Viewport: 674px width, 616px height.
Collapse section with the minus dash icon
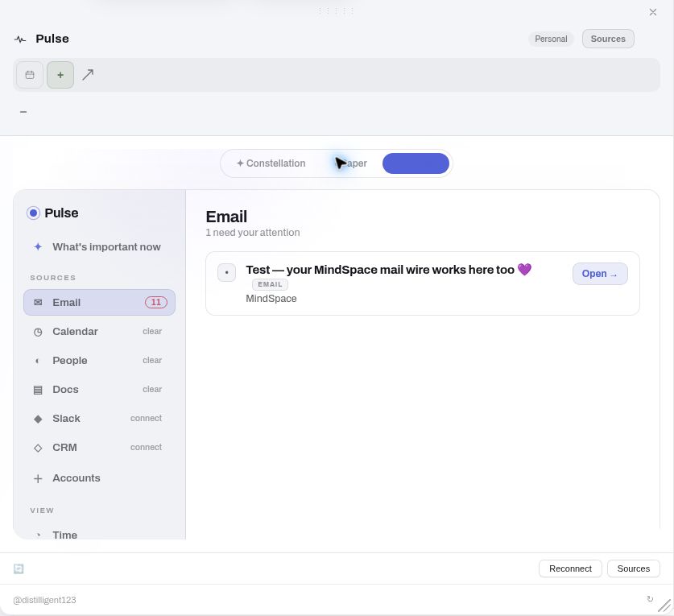(x=23, y=112)
